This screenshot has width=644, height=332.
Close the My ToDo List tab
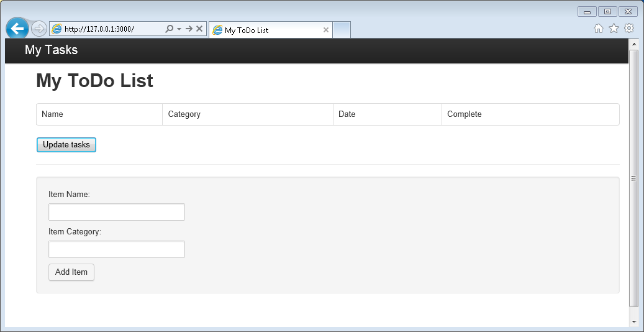pos(325,30)
